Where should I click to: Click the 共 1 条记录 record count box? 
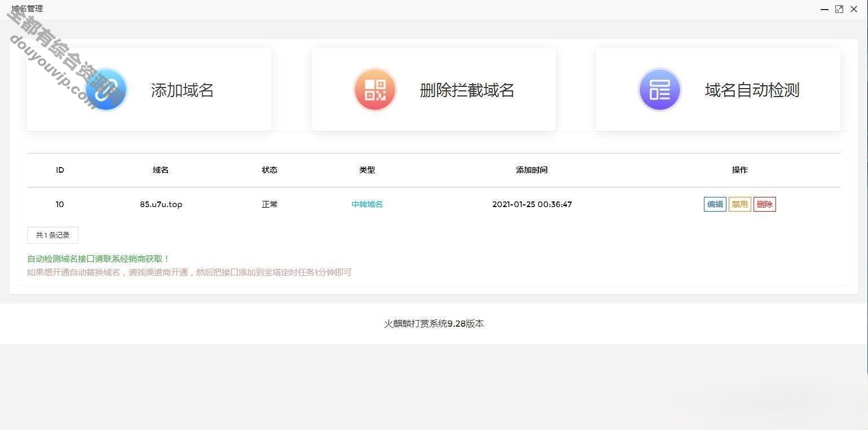tap(52, 235)
